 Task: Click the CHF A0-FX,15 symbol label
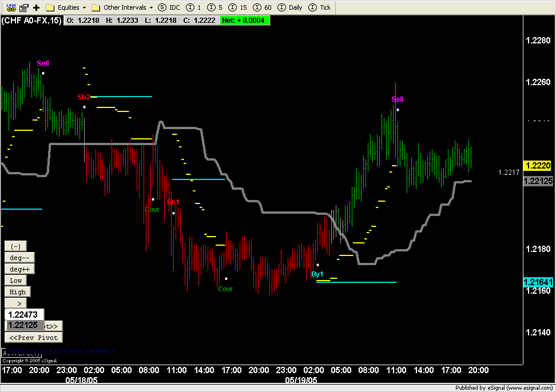tap(31, 21)
